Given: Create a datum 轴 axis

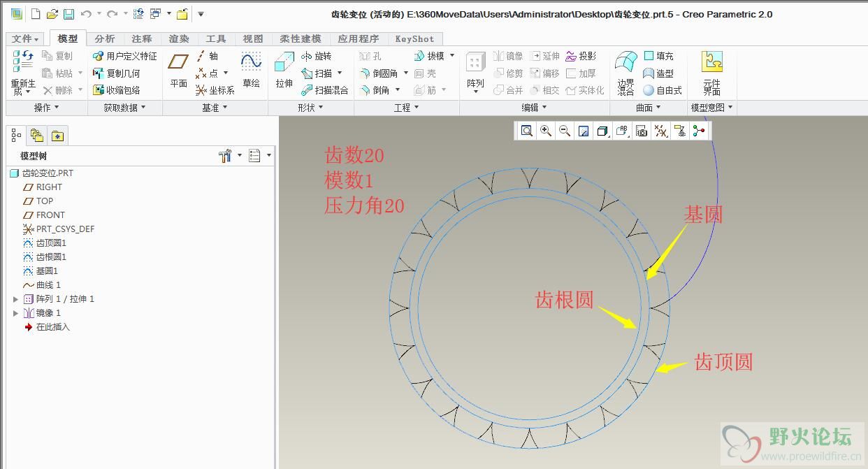Looking at the screenshot, I should 207,56.
